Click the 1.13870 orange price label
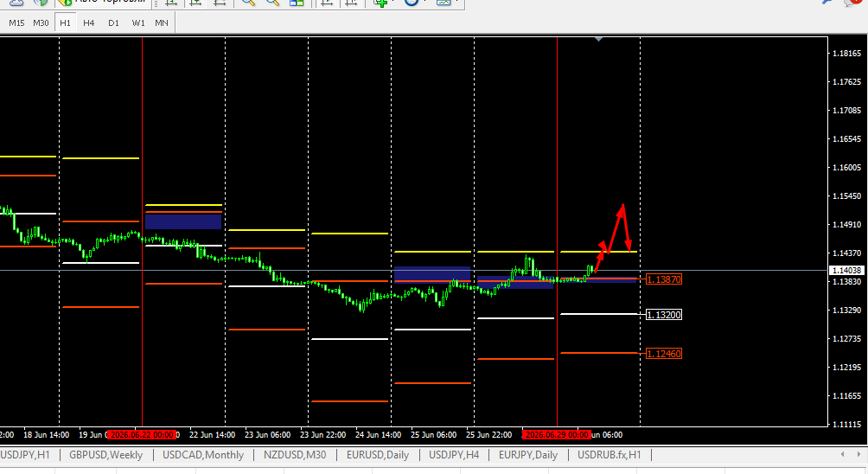This screenshot has width=868, height=474. tap(664, 279)
